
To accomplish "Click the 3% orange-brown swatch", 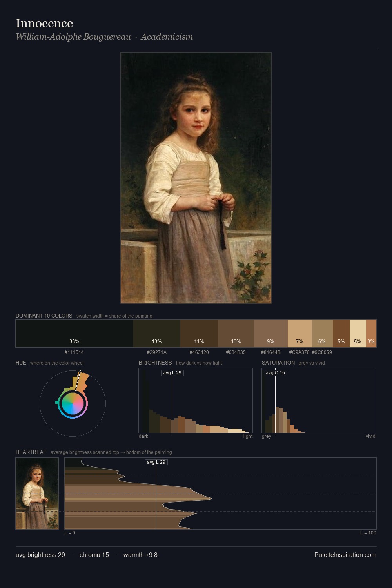I will (x=371, y=334).
